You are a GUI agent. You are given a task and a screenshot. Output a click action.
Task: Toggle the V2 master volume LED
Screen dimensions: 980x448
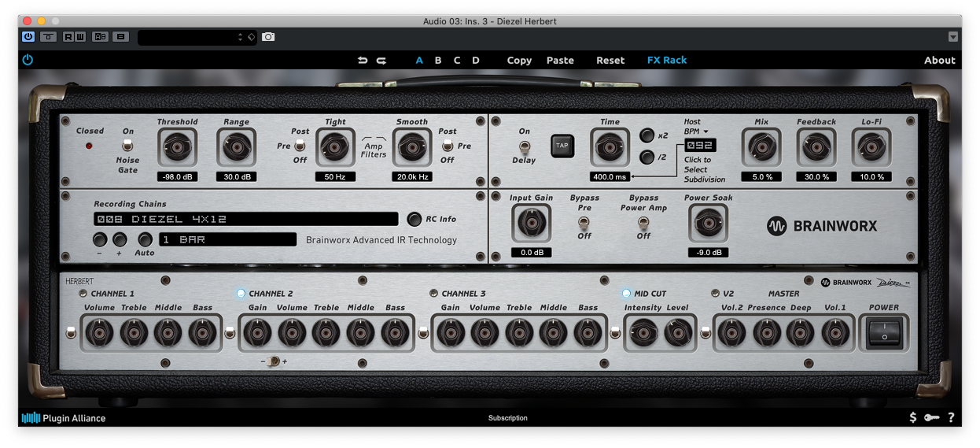pyautogui.click(x=716, y=294)
